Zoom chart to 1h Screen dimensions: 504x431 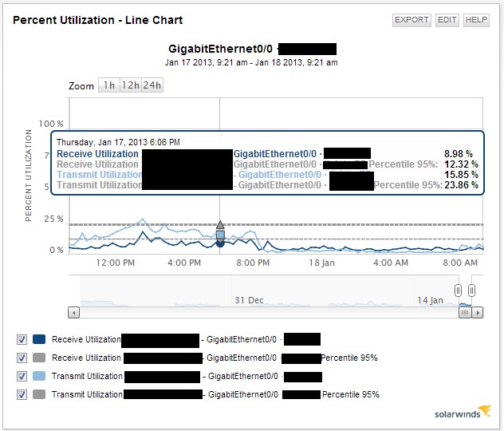coord(109,85)
